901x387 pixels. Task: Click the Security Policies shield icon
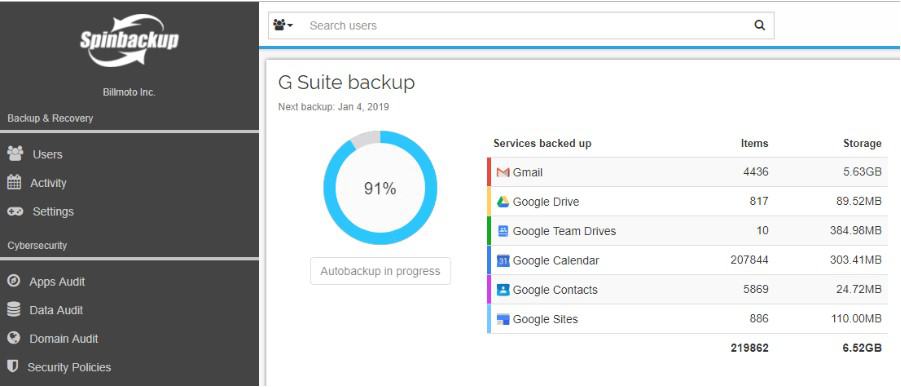[13, 366]
